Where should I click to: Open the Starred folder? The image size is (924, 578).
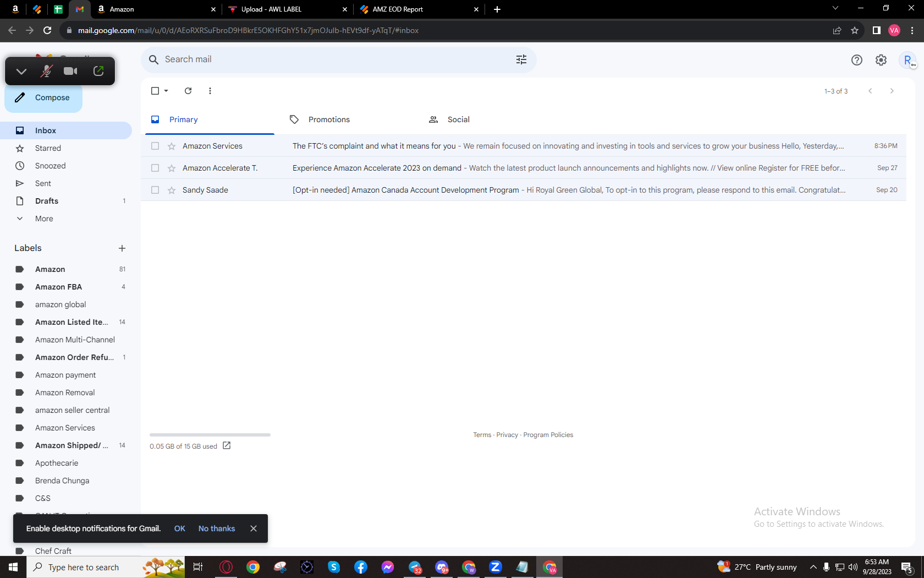point(66,148)
